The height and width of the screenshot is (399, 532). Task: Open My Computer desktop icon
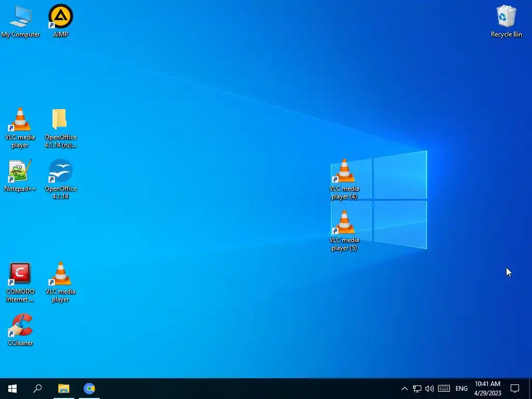pos(20,21)
